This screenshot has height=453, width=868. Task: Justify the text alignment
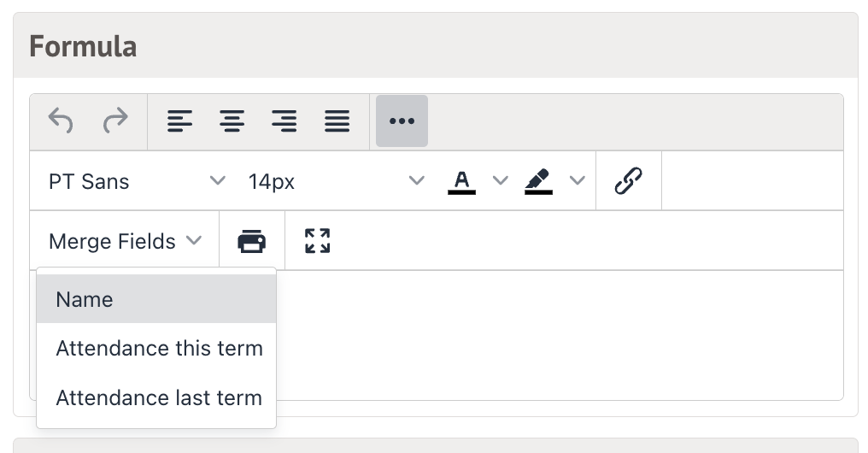[x=337, y=121]
